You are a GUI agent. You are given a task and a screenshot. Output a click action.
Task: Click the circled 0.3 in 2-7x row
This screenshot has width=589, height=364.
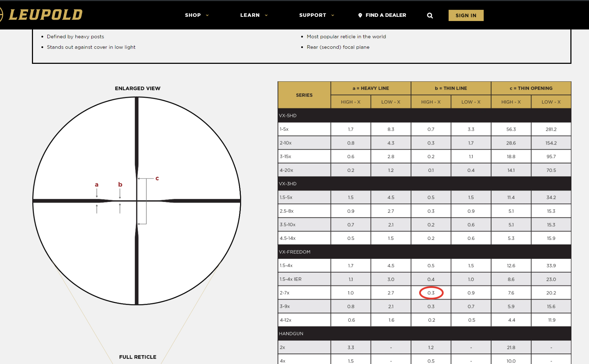point(431,293)
